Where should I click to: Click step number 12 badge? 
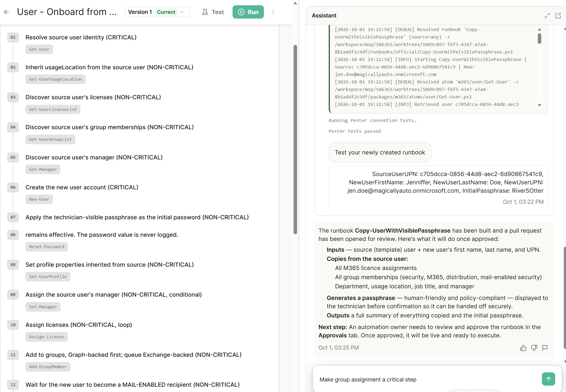click(13, 385)
